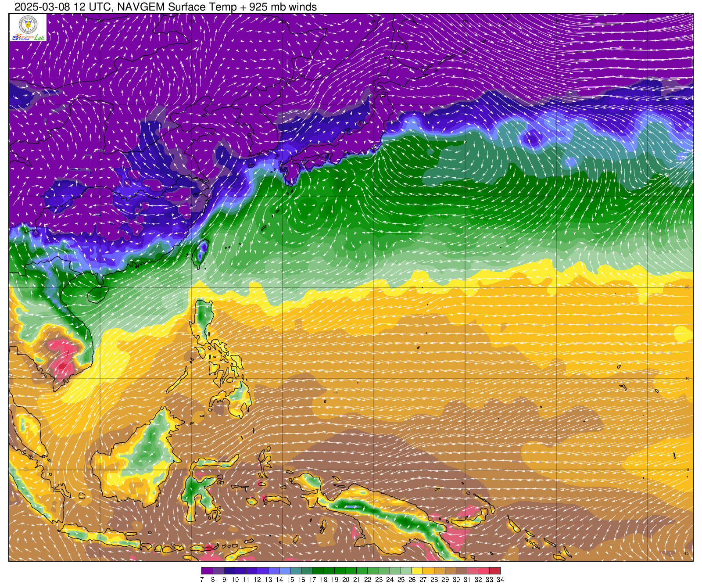Select the pale green swatch between 25 and 26
Screen dimensions: 702x588
coord(406,571)
